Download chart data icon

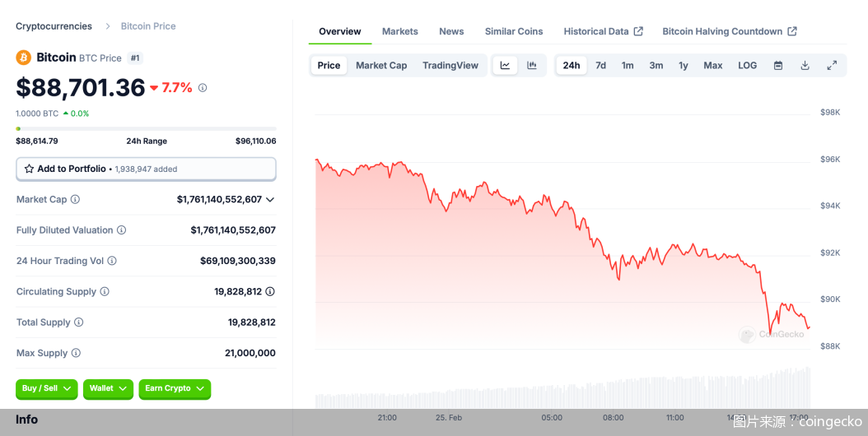[x=805, y=66]
